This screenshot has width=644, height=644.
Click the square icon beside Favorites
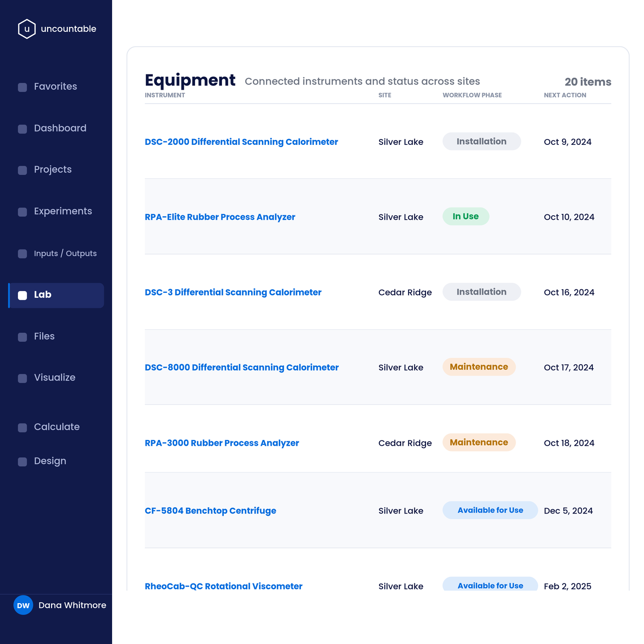22,87
